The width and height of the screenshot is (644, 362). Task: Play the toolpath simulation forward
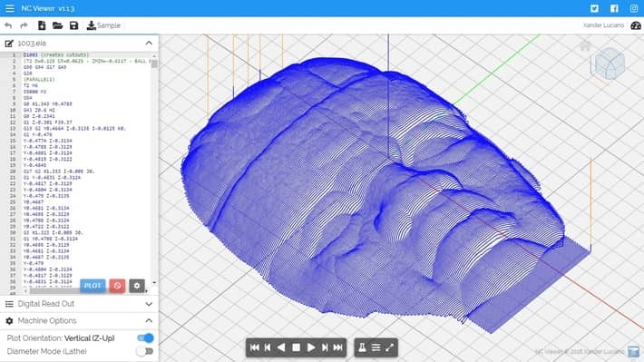(311, 347)
